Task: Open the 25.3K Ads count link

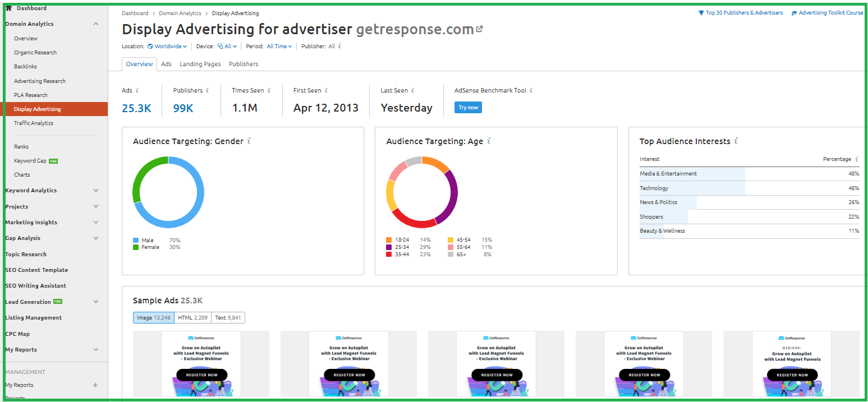Action: click(x=136, y=108)
